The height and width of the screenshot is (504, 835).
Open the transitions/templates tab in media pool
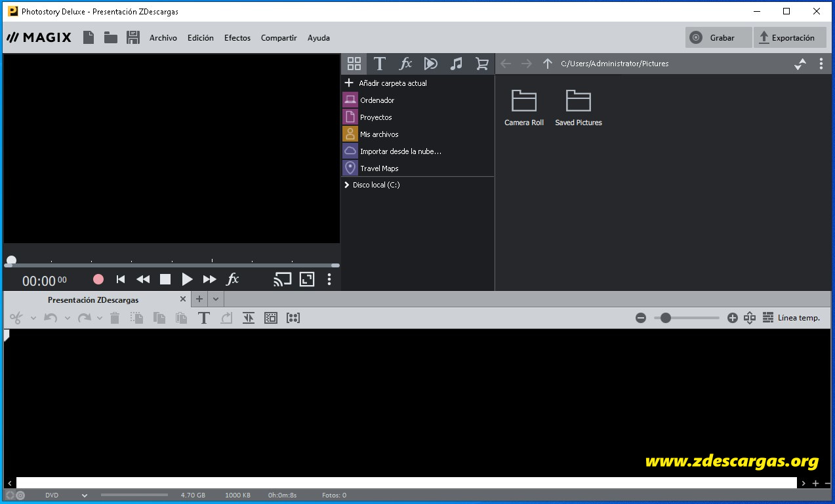431,64
